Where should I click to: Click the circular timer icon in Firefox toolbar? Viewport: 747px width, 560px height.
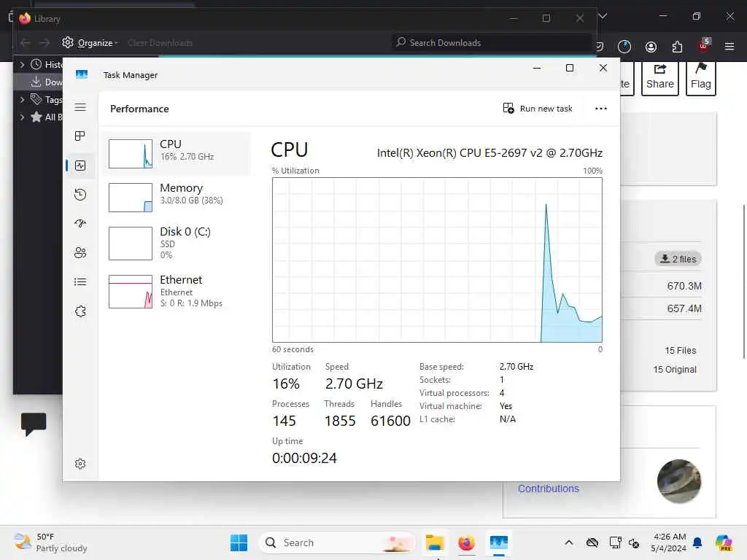point(624,47)
